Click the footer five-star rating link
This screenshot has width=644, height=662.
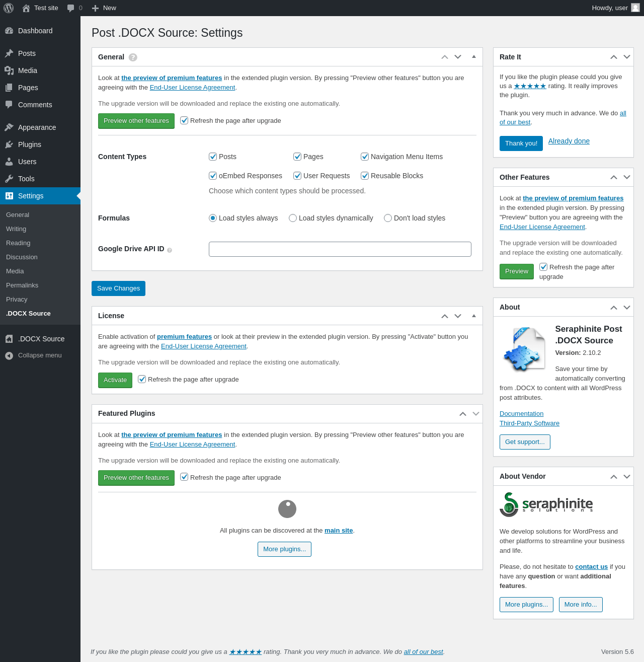[x=246, y=652]
